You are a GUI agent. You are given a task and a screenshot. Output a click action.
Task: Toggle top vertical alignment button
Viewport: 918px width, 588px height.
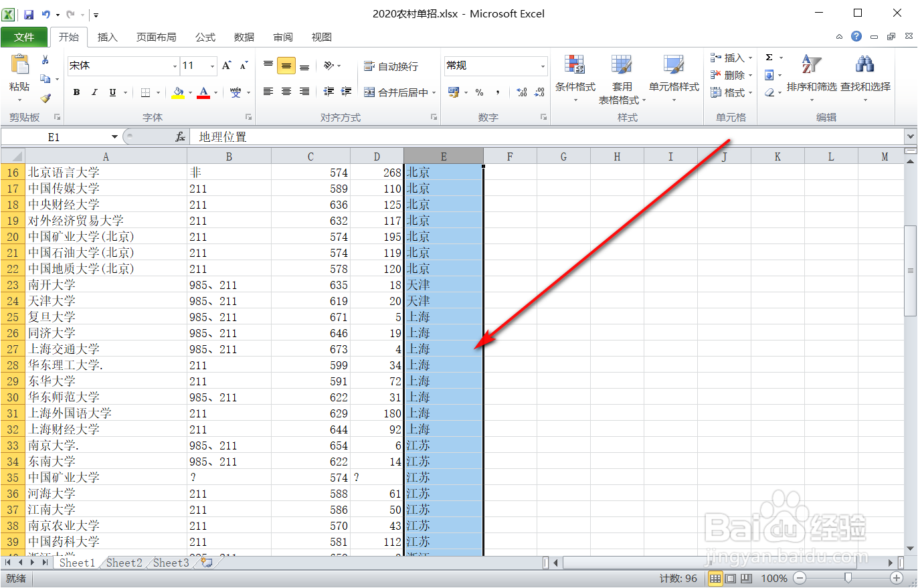268,66
